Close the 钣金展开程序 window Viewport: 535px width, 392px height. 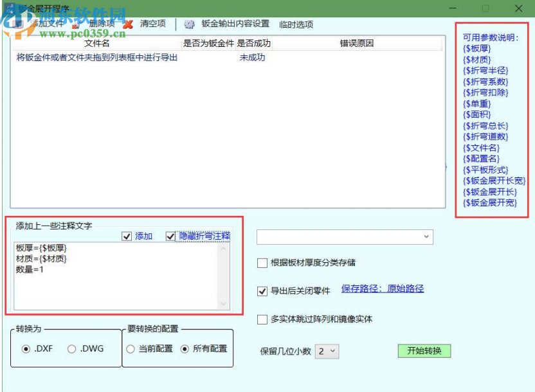[519, 8]
